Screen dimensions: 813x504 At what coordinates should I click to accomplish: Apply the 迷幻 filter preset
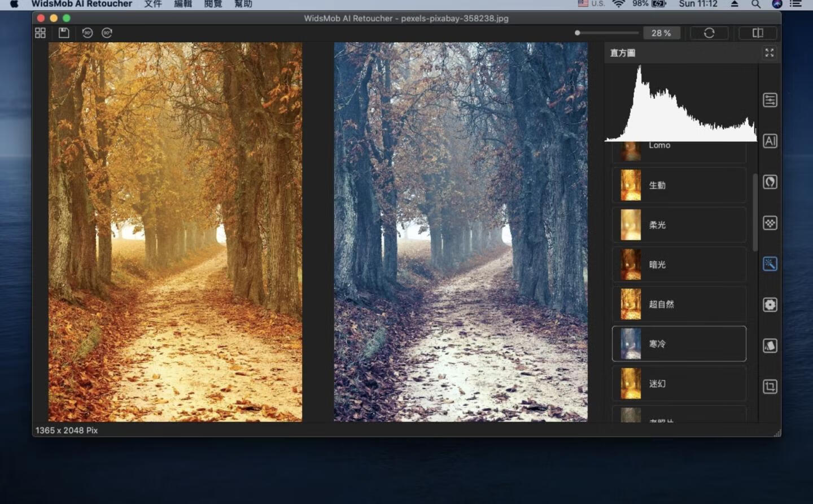pyautogui.click(x=679, y=383)
